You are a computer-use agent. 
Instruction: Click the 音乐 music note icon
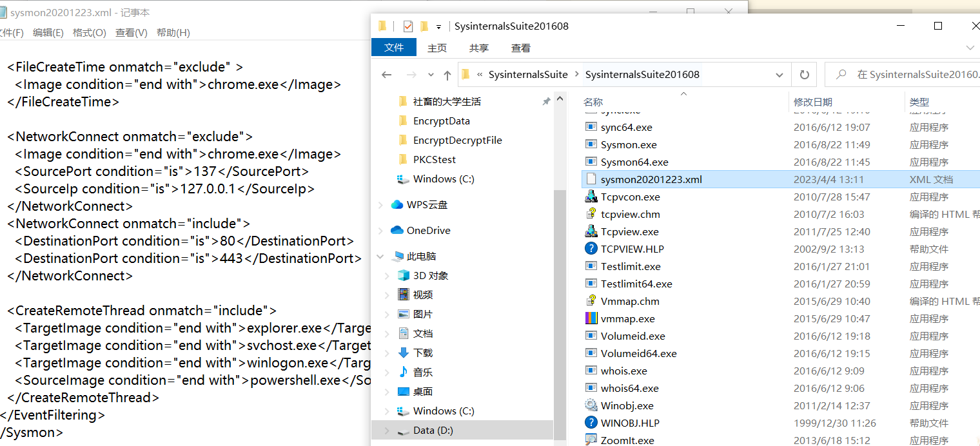pyautogui.click(x=404, y=372)
